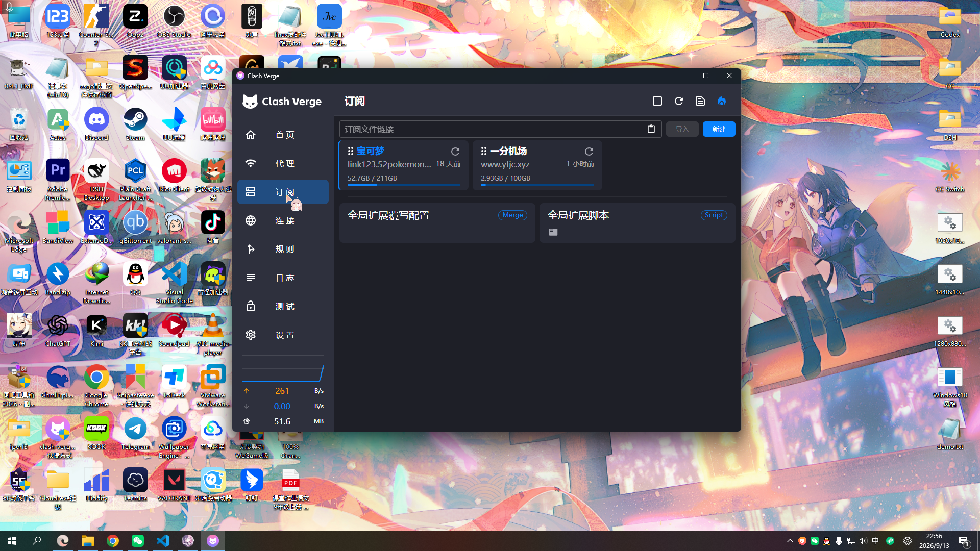
Task: Click the blue flame icon in header
Action: [x=722, y=101]
